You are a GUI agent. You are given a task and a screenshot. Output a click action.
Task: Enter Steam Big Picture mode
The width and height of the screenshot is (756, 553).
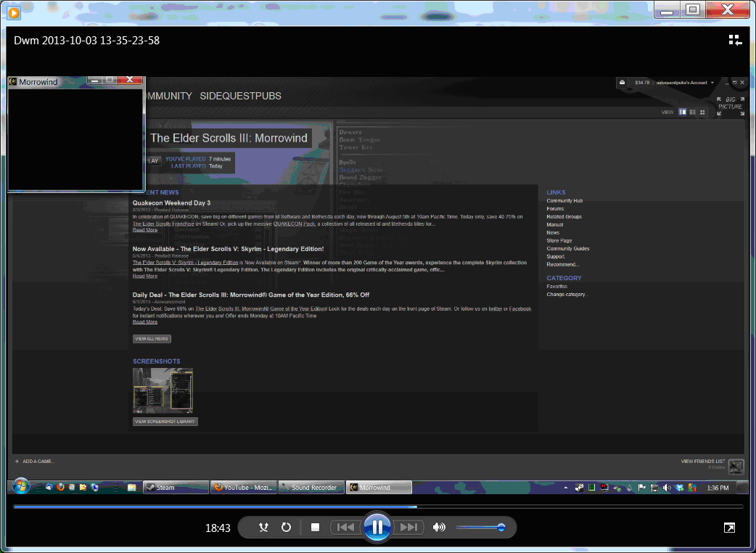[x=730, y=107]
